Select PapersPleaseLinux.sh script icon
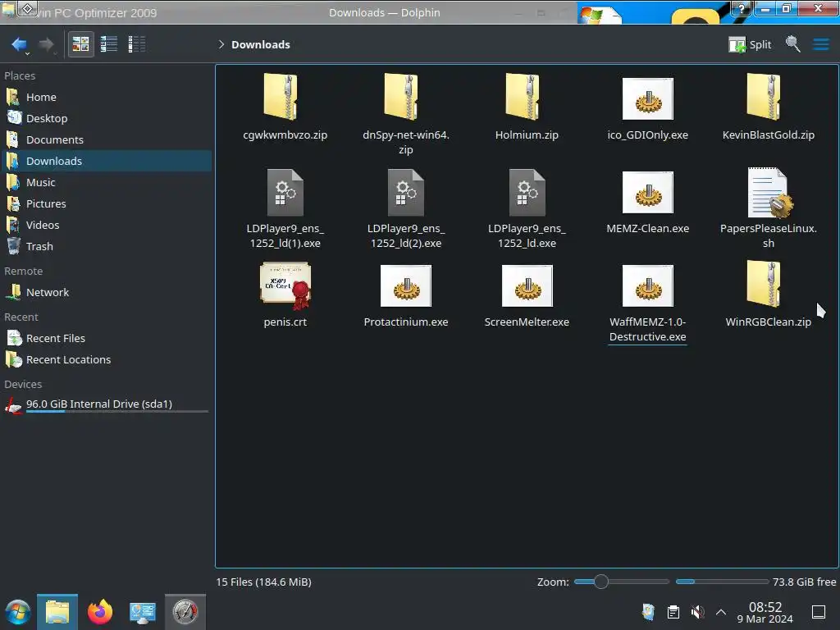Screen dimensions: 840x630 click(x=769, y=192)
